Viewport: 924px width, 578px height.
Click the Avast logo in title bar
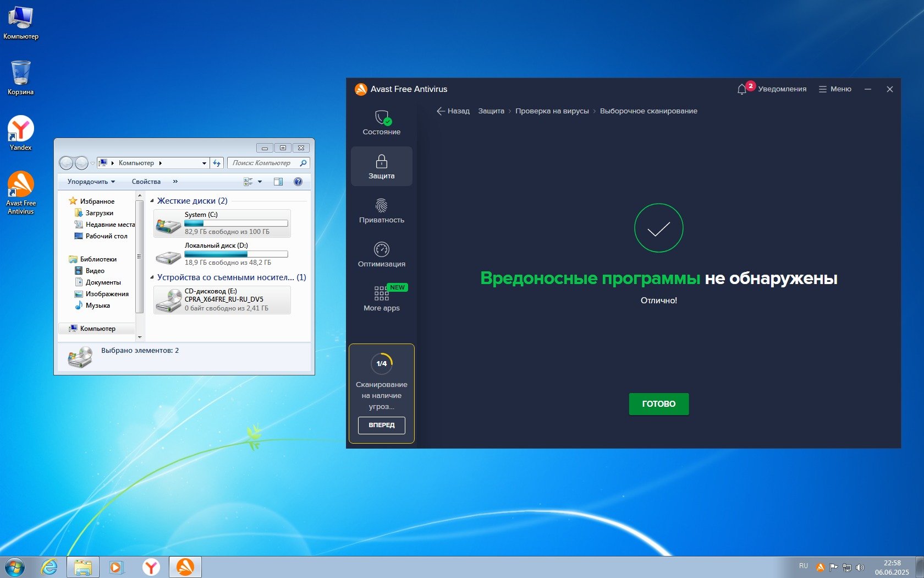[x=361, y=89]
